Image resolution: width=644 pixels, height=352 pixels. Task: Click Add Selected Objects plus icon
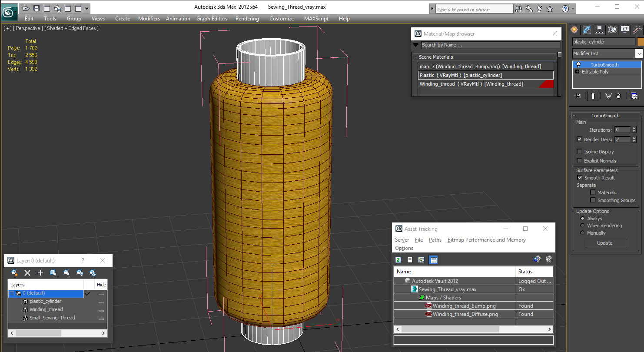[x=40, y=273]
